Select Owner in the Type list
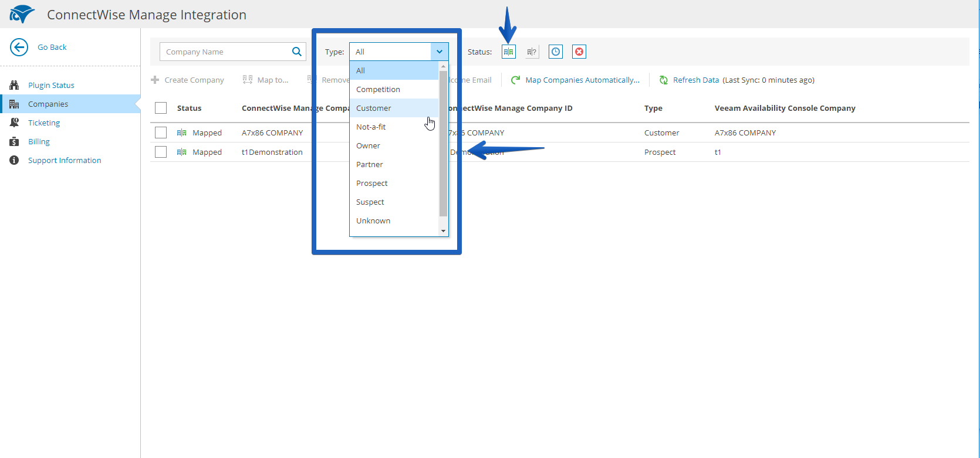The width and height of the screenshot is (980, 458). pos(394,145)
